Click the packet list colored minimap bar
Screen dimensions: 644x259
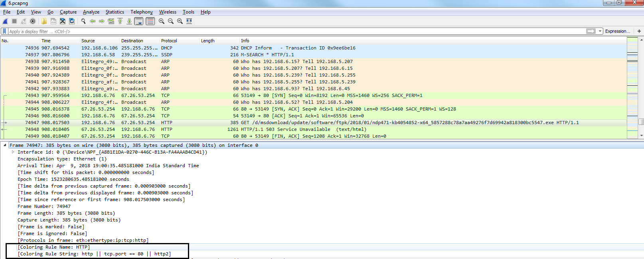632,88
